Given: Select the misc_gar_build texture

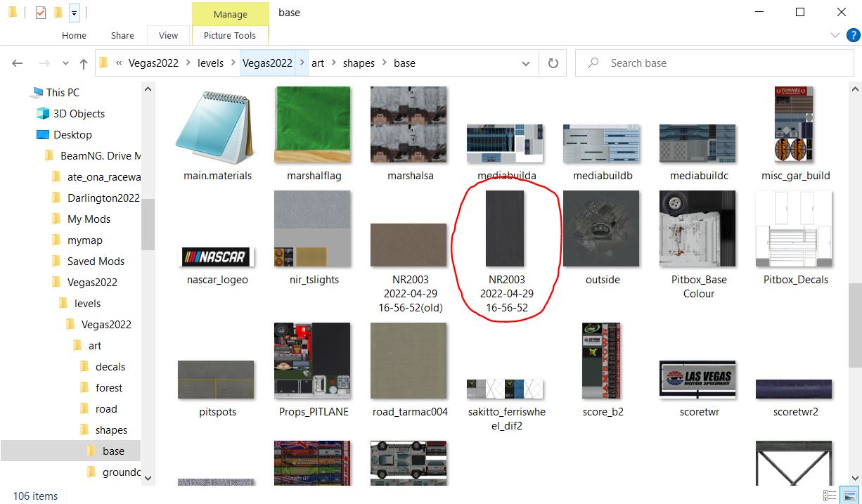Looking at the screenshot, I should pyautogui.click(x=795, y=135).
